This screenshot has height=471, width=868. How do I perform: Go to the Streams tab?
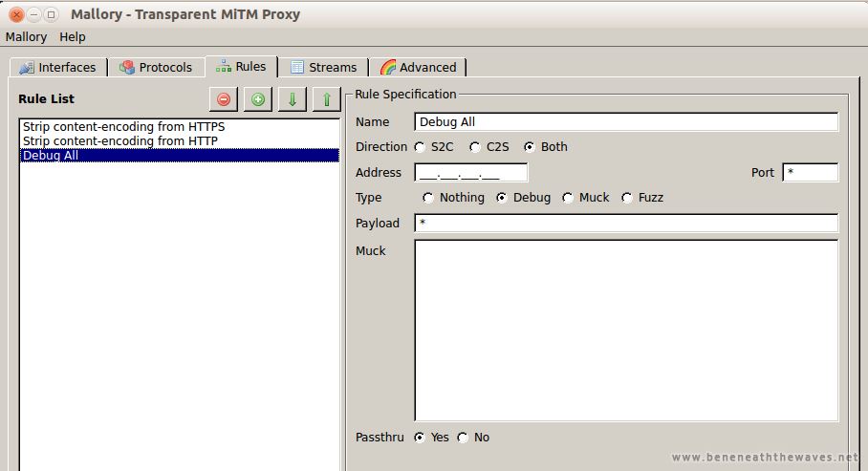324,68
